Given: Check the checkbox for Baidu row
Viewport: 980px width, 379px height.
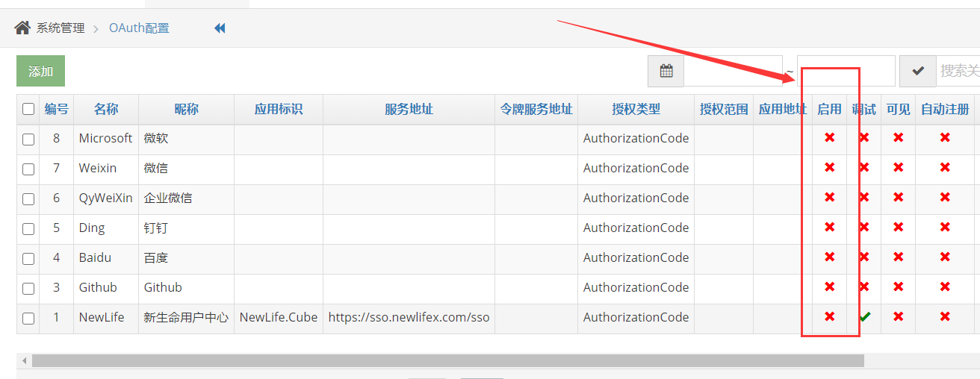Looking at the screenshot, I should coord(28,259).
